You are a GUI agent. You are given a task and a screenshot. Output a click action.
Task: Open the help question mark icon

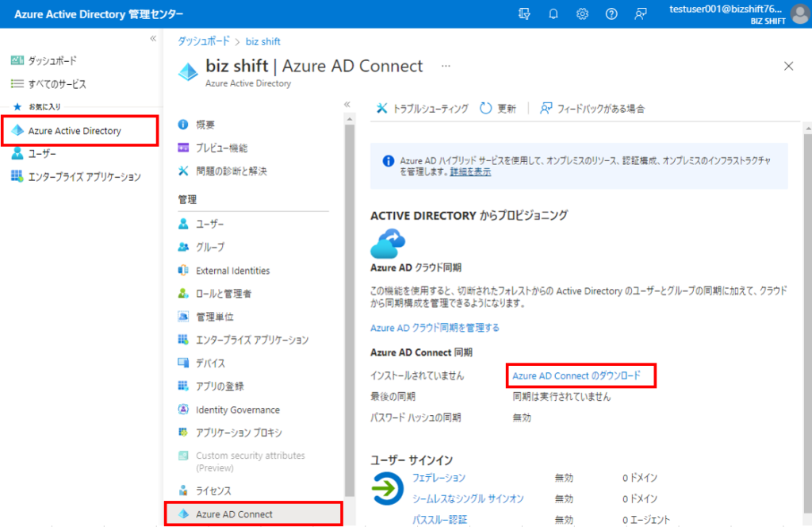(x=611, y=14)
